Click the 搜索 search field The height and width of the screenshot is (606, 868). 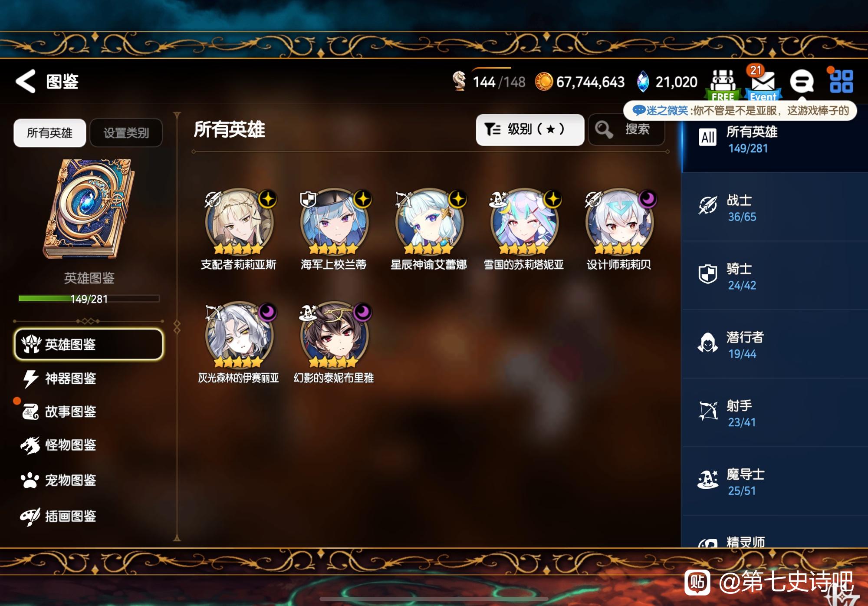coord(627,129)
